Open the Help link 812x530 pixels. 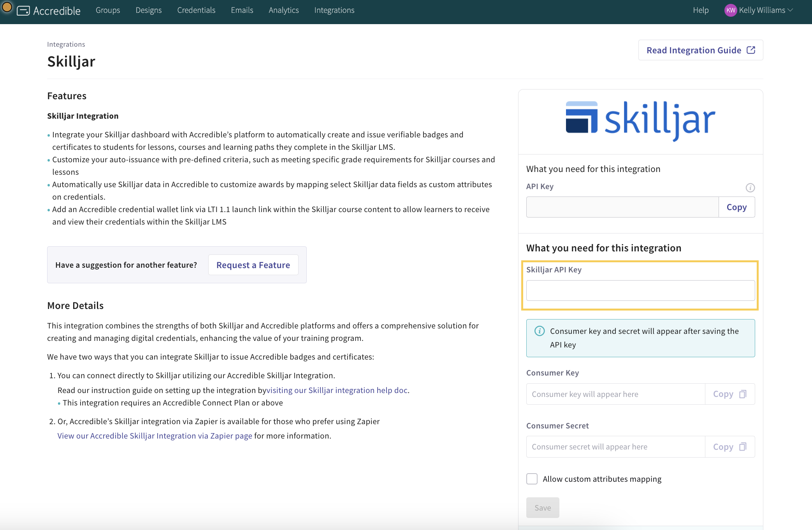point(701,11)
